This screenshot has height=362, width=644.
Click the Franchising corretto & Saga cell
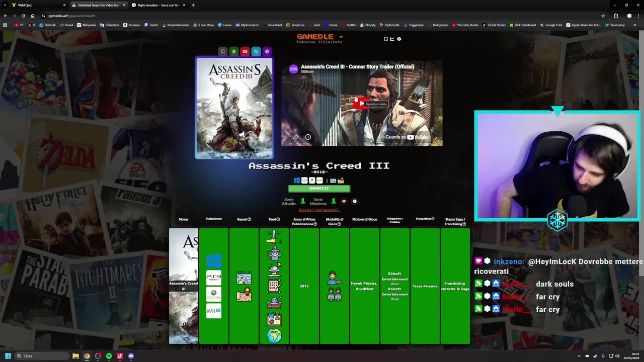point(455,286)
